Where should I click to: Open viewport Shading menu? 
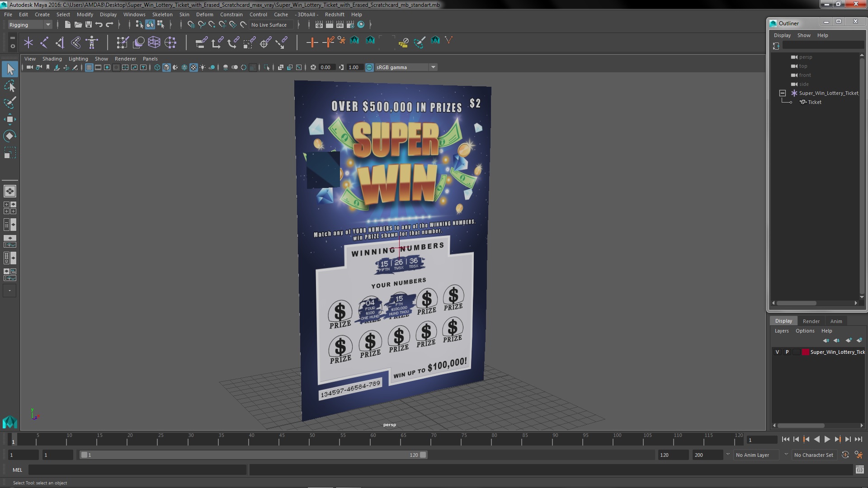pyautogui.click(x=52, y=59)
